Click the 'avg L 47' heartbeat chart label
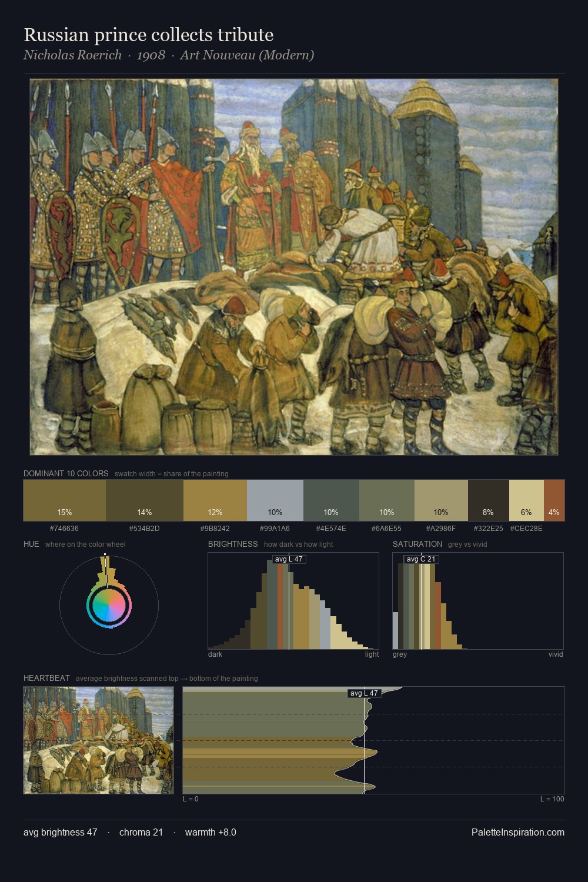Screen dimensions: 588x882 365,693
